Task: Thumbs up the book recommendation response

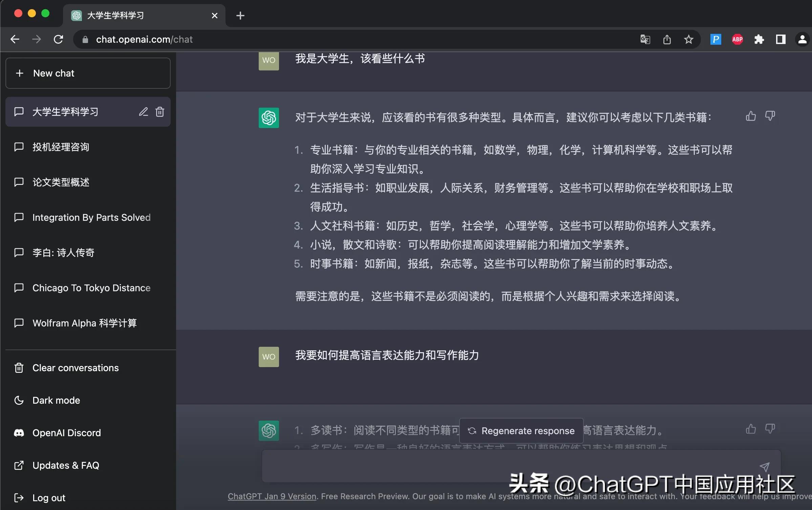Action: tap(751, 116)
